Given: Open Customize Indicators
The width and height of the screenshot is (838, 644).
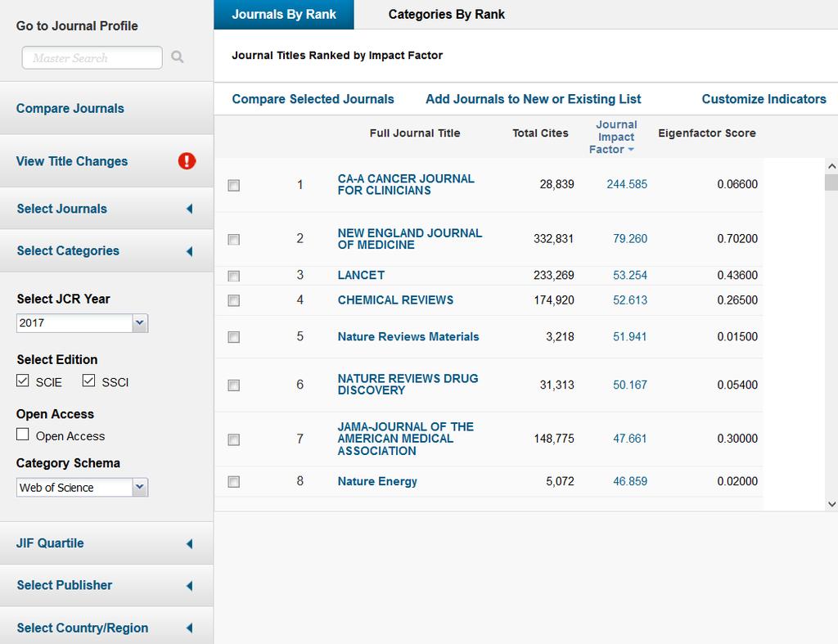Looking at the screenshot, I should pos(764,99).
